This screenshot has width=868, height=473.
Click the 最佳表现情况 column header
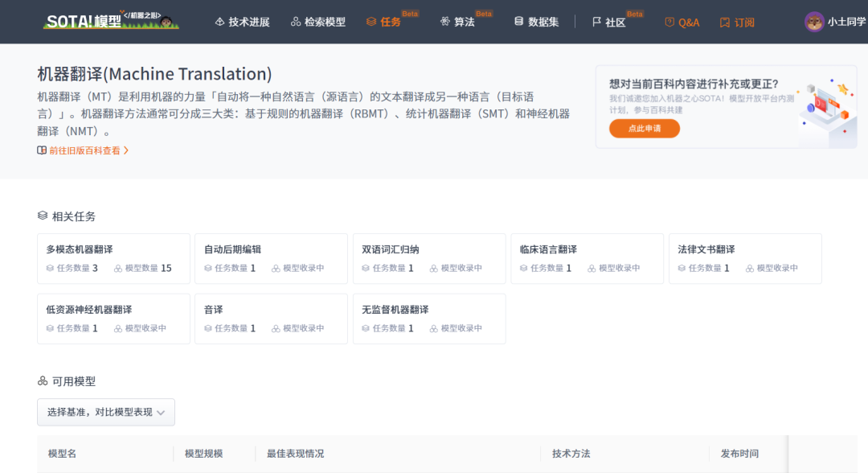click(x=296, y=454)
